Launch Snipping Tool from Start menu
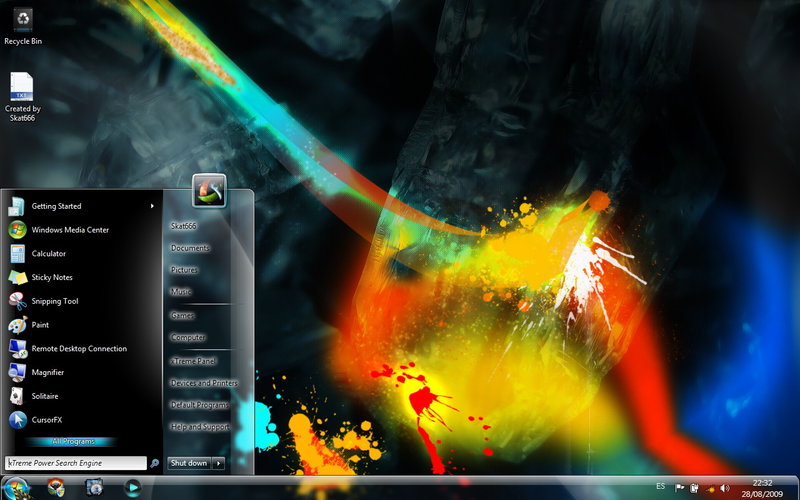Image resolution: width=800 pixels, height=500 pixels. (x=54, y=301)
